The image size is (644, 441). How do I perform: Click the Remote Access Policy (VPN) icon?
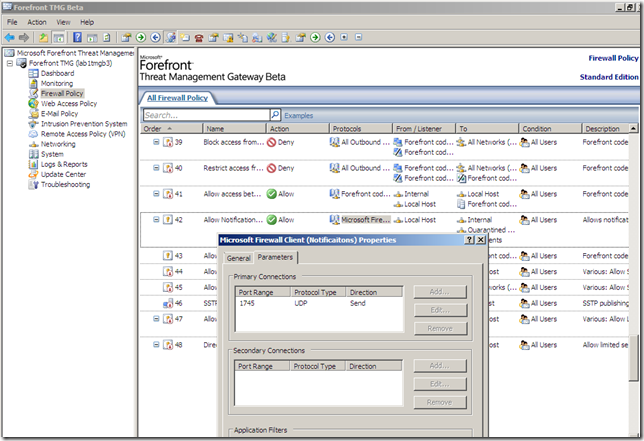click(34, 134)
